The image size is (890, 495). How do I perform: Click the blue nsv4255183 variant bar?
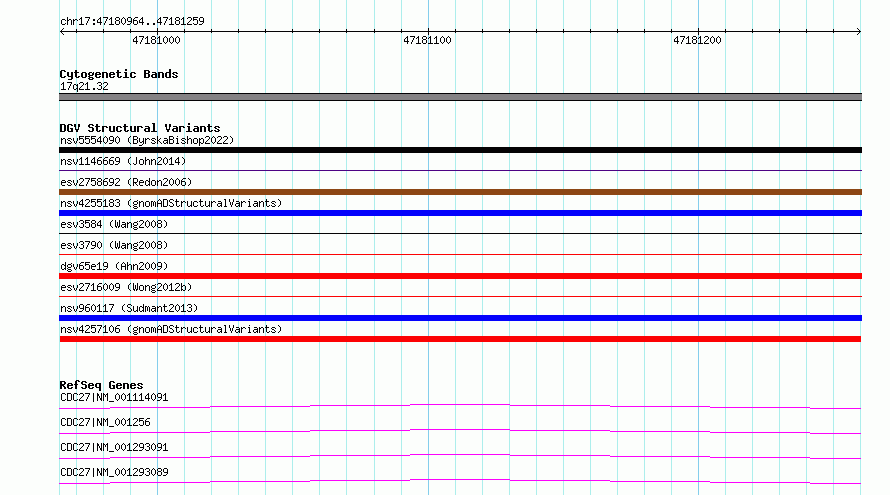tap(460, 213)
